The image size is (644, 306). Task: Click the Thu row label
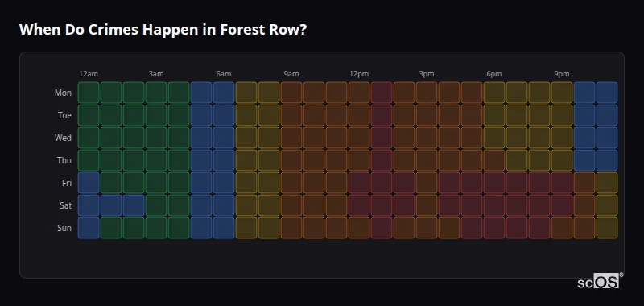pos(64,160)
